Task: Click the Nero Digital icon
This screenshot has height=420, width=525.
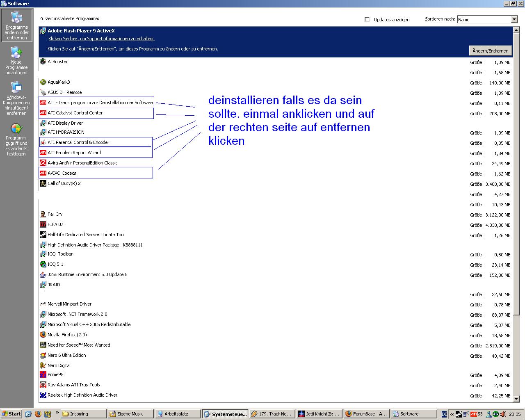Action: [x=43, y=365]
